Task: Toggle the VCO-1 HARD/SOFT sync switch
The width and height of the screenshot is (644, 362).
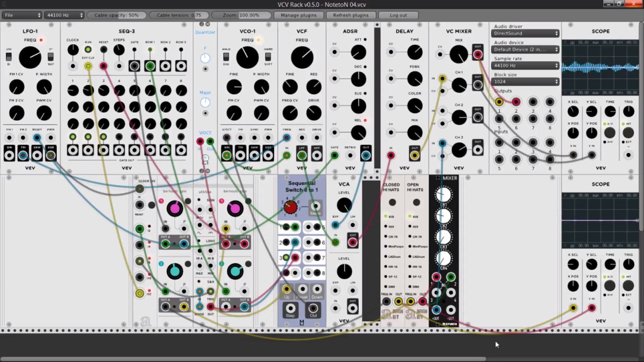Action: tap(268, 57)
